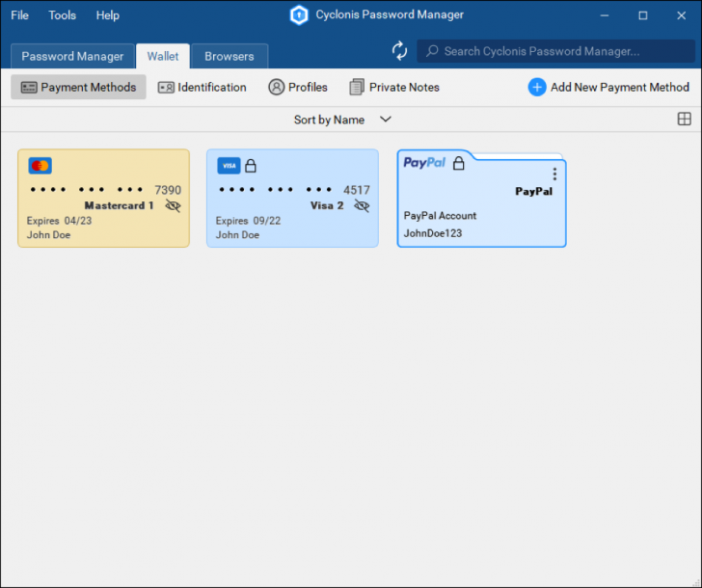Close the Cyclonis Password Manager window
The image size is (702, 588).
pos(682,15)
